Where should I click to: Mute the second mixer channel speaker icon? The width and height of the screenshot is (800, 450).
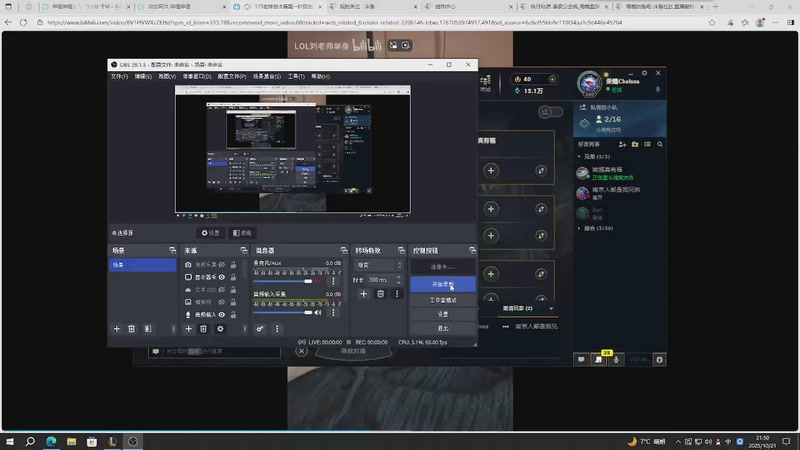point(318,313)
